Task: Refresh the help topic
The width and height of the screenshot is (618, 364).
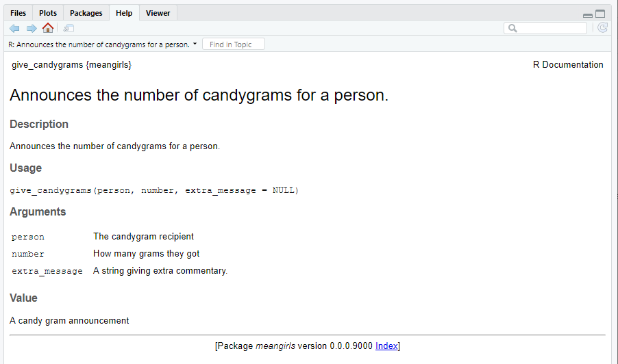Action: point(602,28)
